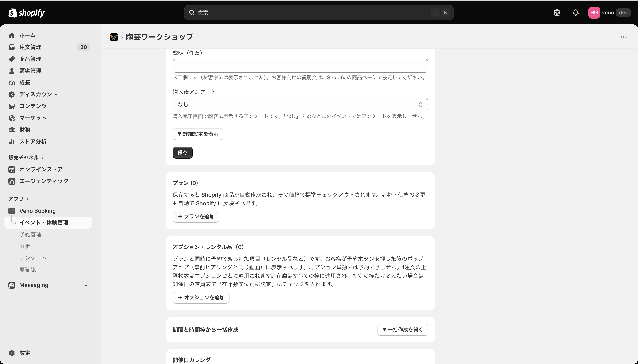638x364 pixels.
Task: Click the ストア分析 bar chart icon
Action: [12, 142]
